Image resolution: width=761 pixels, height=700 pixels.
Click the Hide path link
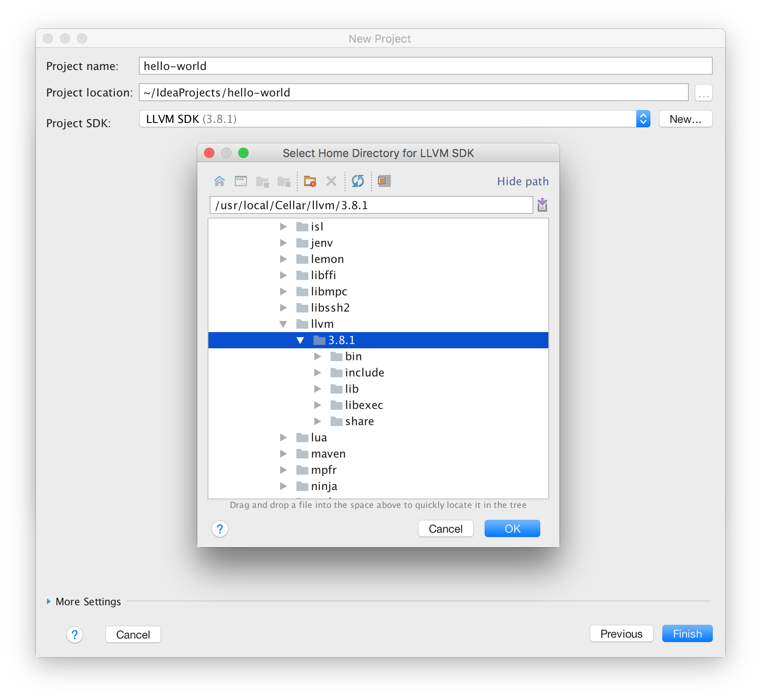point(522,181)
